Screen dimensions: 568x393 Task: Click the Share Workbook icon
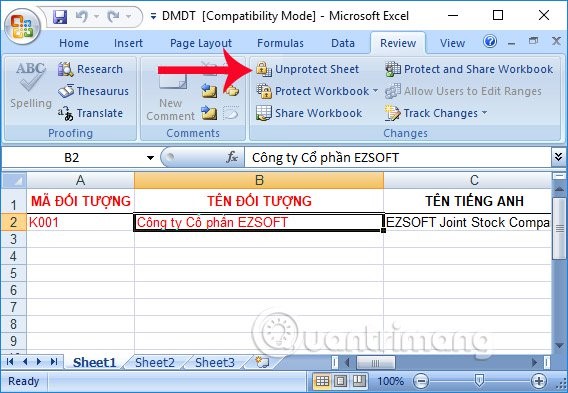pyautogui.click(x=264, y=113)
